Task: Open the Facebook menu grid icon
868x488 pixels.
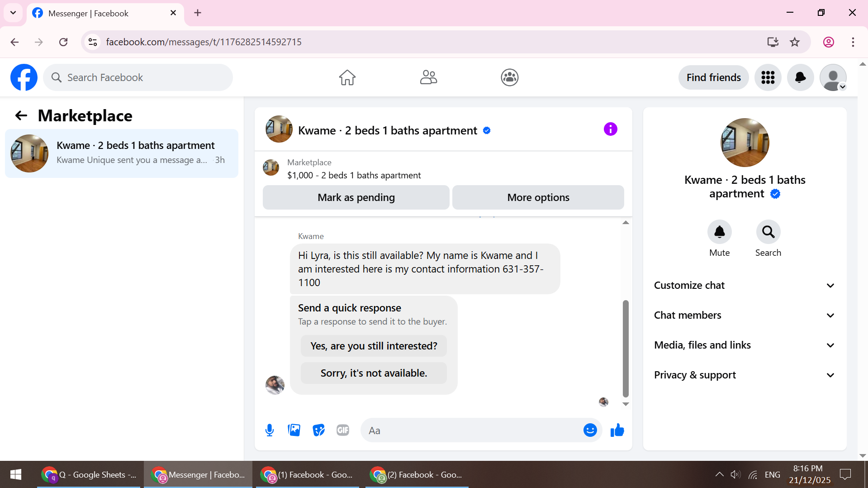Action: pyautogui.click(x=768, y=77)
